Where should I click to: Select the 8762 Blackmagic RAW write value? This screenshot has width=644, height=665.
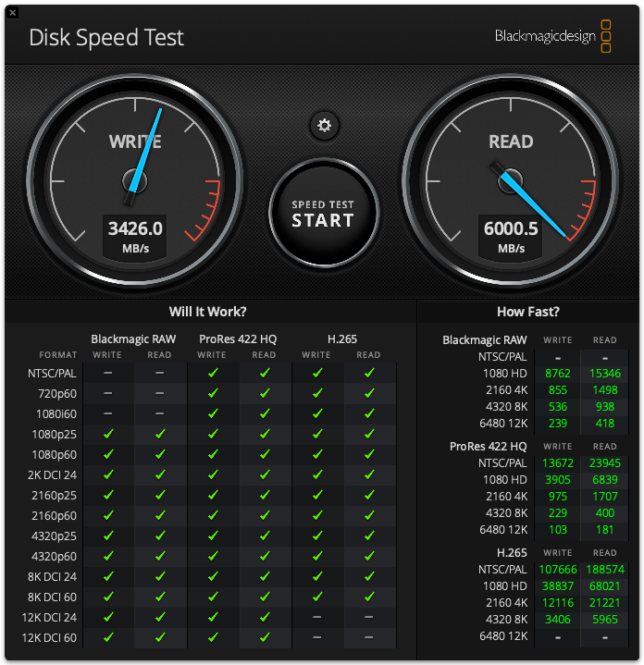point(557,373)
